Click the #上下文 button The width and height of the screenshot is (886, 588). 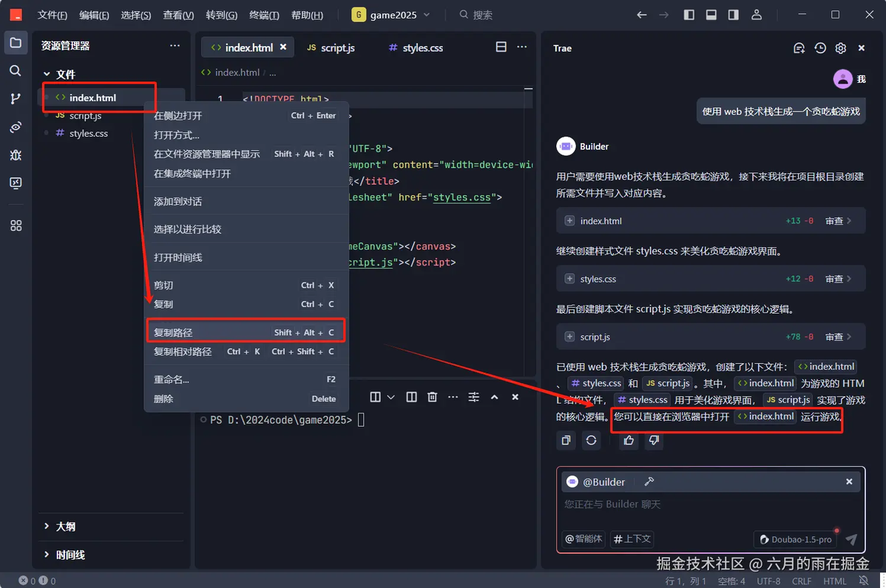pyautogui.click(x=632, y=539)
